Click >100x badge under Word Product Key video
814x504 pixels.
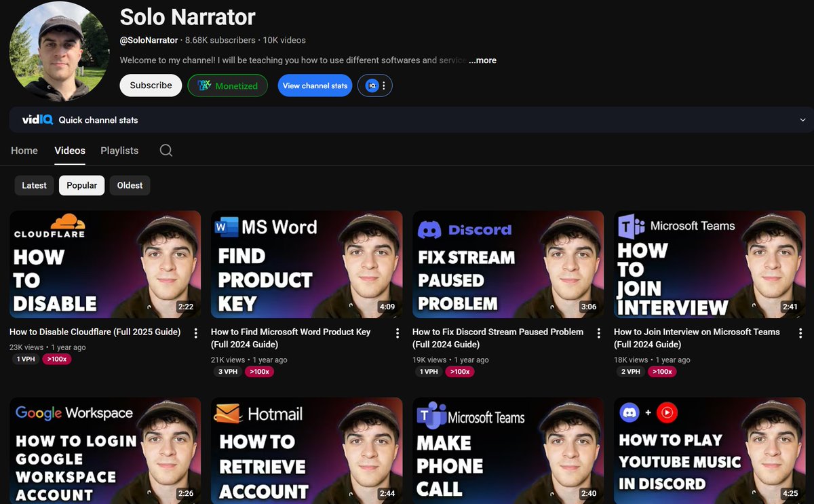258,372
